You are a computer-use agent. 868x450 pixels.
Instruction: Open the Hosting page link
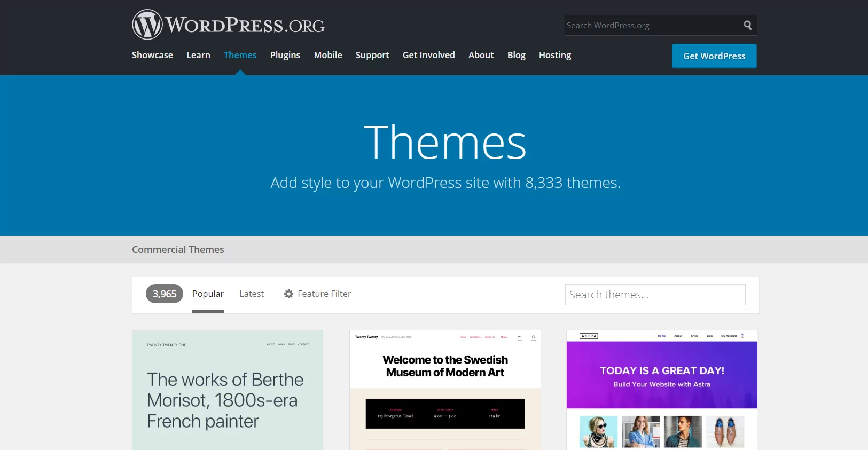555,55
